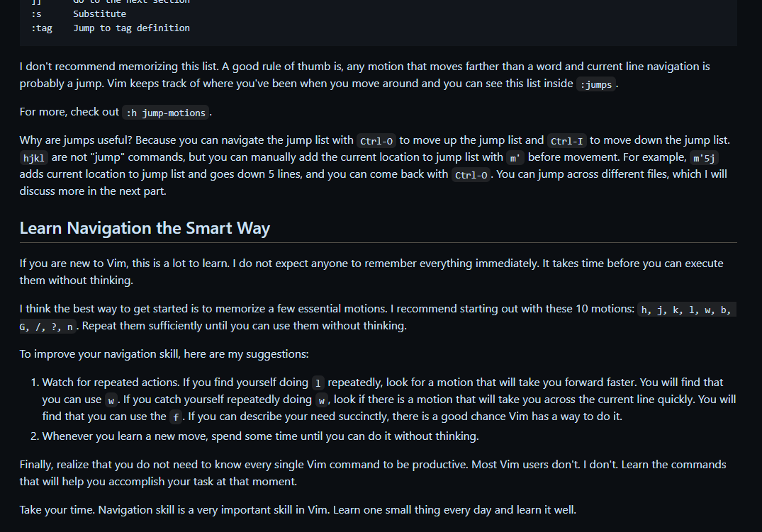Screen dimensions: 762x532
Task: Click the ":h jump-motions" code snippet
Action: point(166,113)
